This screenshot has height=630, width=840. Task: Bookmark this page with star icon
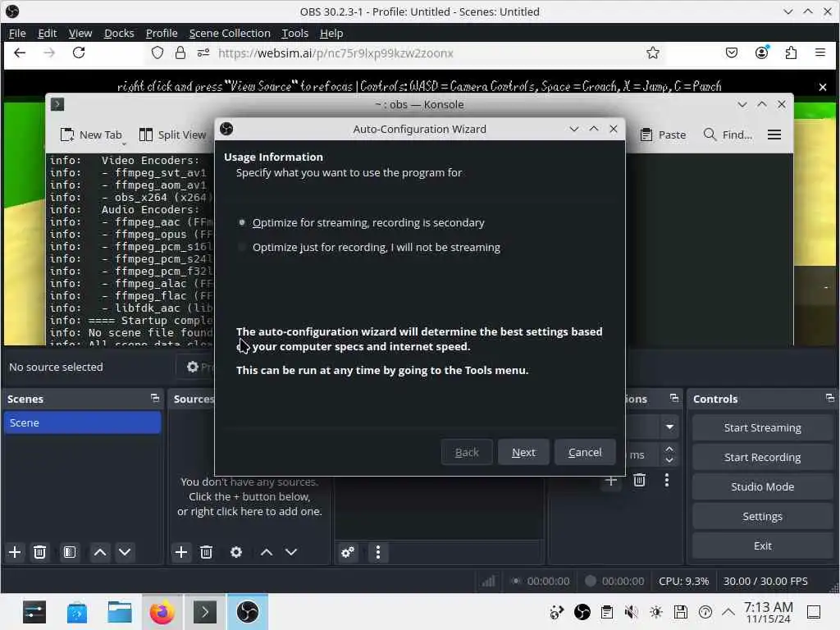tap(652, 52)
